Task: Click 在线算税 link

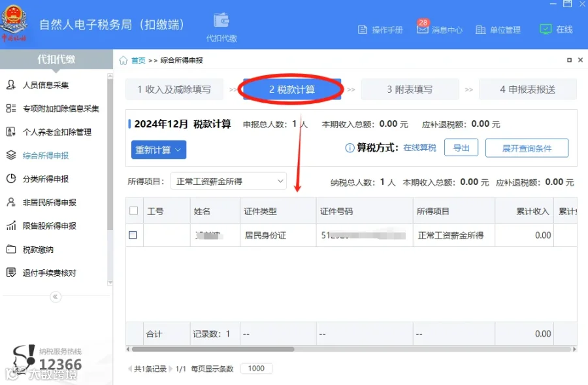Action: (x=419, y=148)
